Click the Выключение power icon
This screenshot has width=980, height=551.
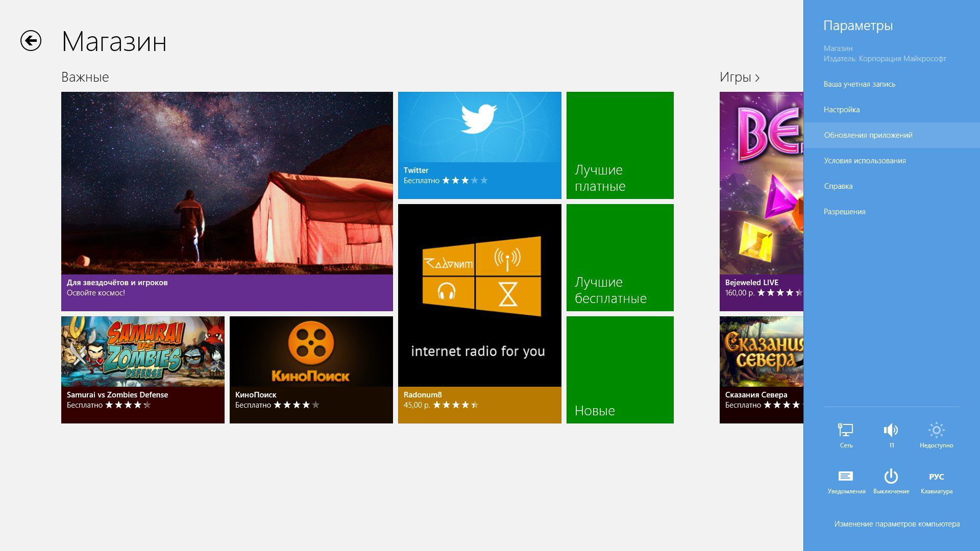[891, 477]
